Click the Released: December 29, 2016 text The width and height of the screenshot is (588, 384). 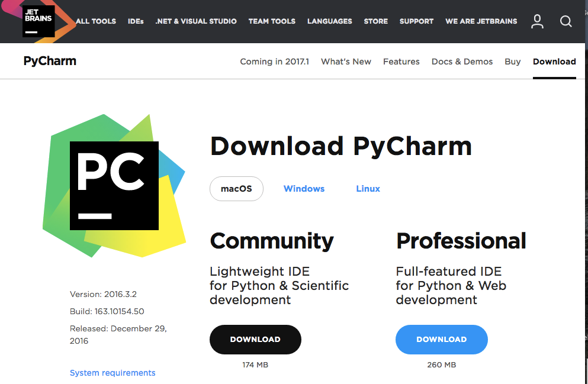coord(118,334)
